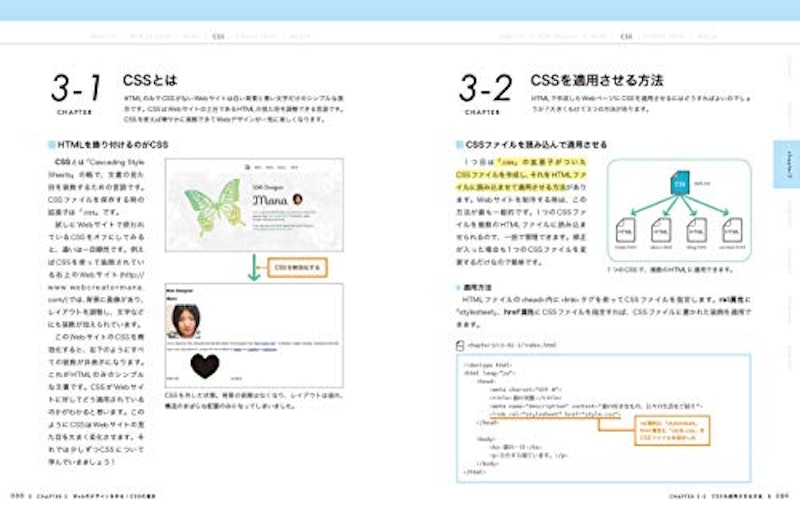Click the "CSSを適用させる方法" section heading
This screenshot has width=800, height=510.
pyautogui.click(x=596, y=80)
